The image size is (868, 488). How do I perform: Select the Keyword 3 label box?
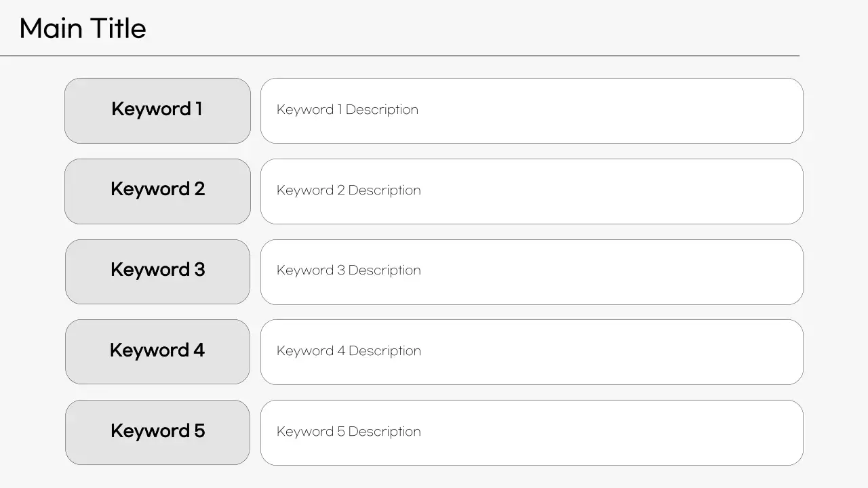157,271
